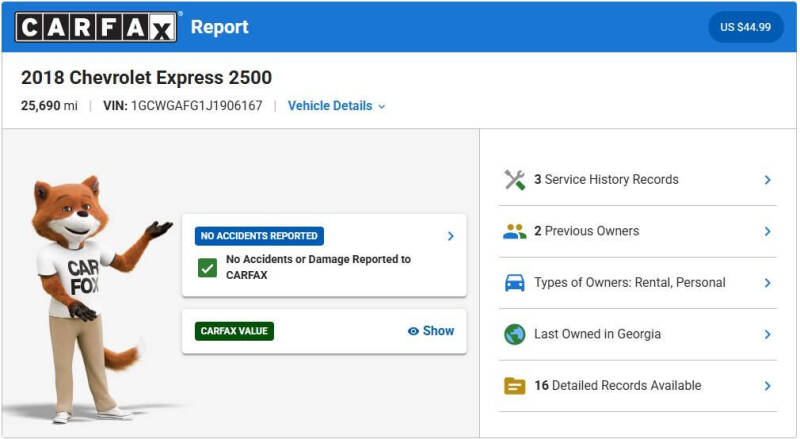Open Last Owned in Georgia chevron

(767, 334)
